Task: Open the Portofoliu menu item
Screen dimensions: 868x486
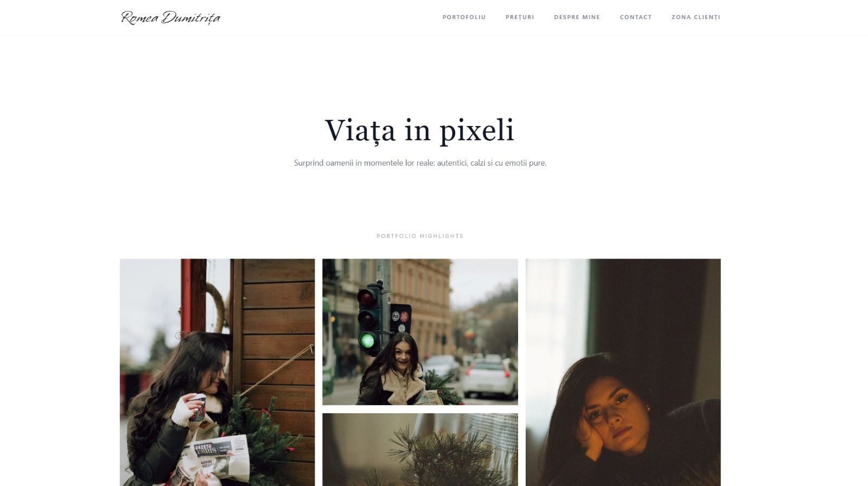Action: (464, 17)
